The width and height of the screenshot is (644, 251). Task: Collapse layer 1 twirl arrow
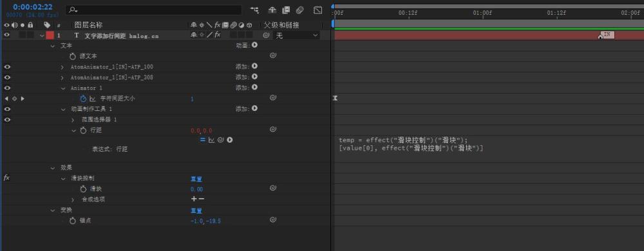click(x=42, y=35)
